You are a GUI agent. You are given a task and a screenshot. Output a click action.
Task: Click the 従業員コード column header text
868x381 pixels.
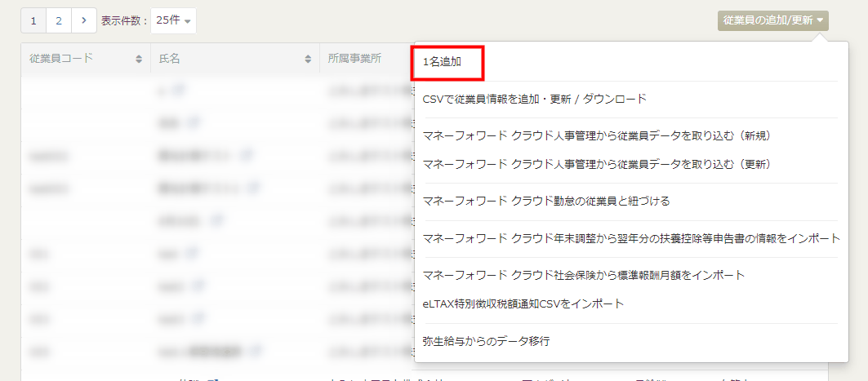[61, 58]
